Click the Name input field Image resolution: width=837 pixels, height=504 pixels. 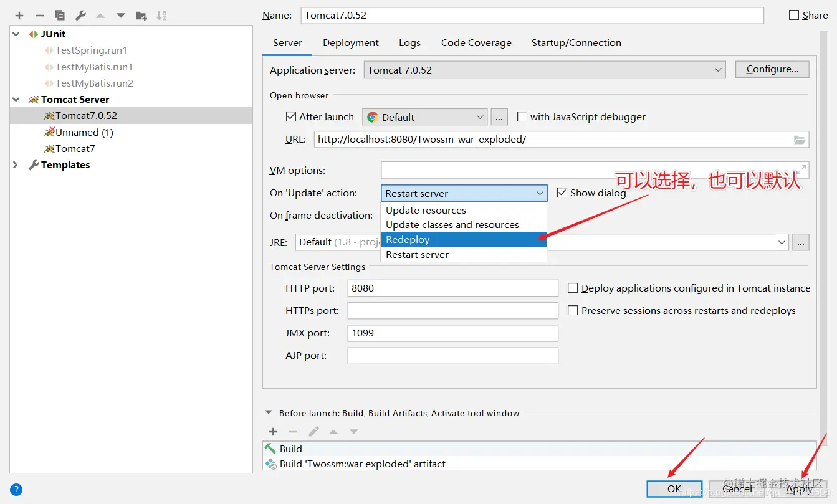(x=532, y=15)
